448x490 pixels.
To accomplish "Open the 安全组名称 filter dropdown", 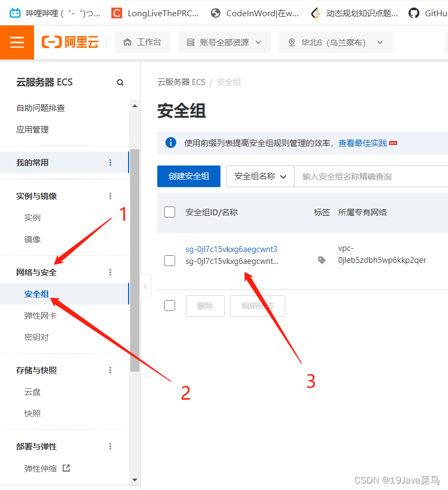I will click(x=259, y=176).
